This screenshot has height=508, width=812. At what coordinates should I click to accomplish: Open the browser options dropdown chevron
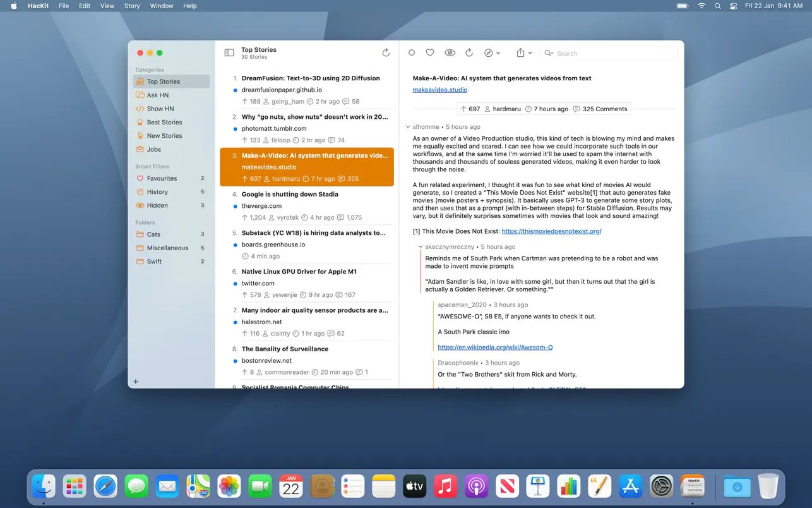pyautogui.click(x=498, y=52)
